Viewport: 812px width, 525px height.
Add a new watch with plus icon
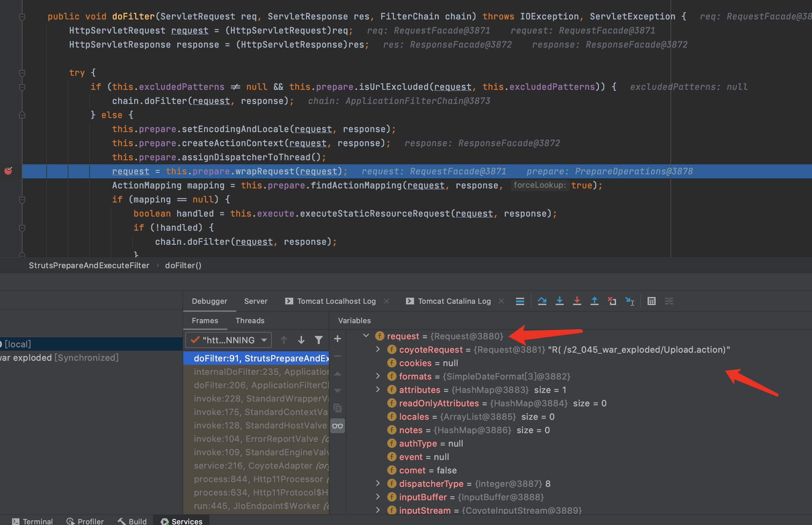(338, 339)
